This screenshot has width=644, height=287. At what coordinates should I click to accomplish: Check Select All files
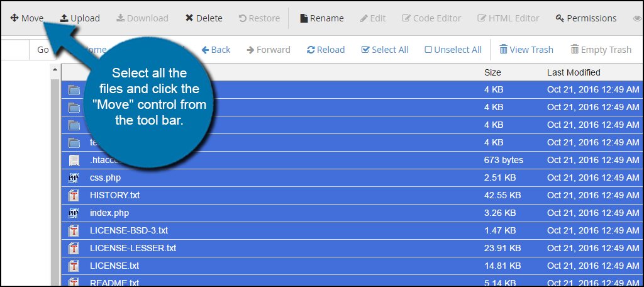point(385,50)
